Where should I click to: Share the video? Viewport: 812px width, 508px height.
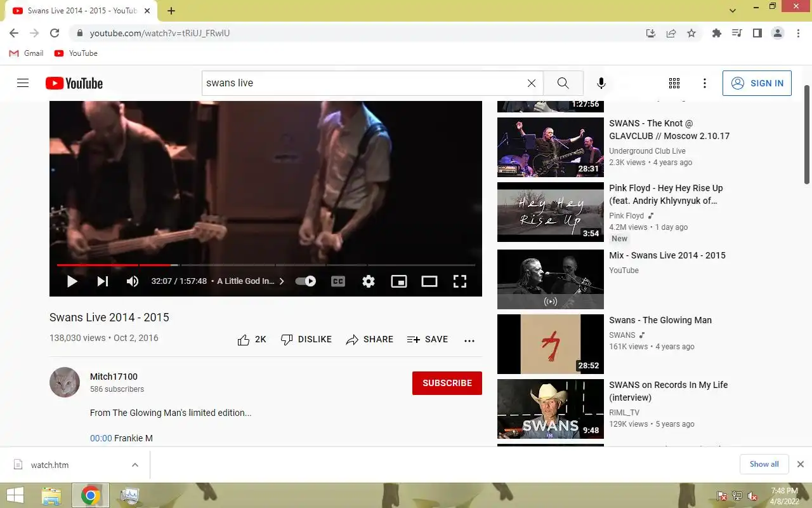click(x=370, y=340)
